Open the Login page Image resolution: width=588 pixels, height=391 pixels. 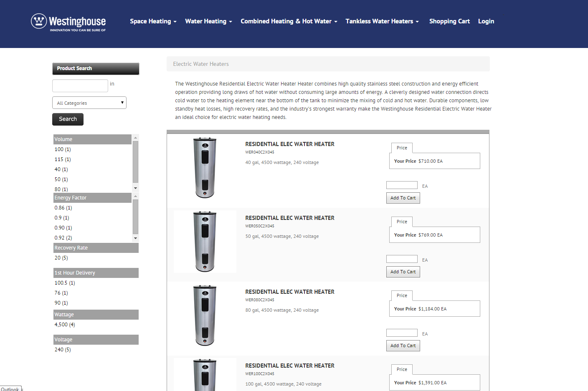[486, 21]
